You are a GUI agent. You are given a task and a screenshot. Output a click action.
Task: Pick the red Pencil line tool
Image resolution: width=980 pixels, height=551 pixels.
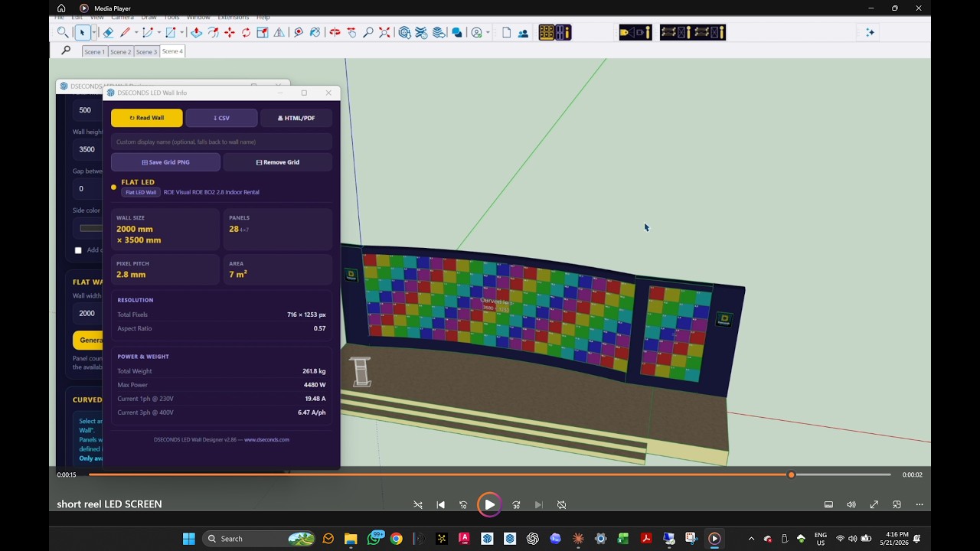tap(125, 32)
